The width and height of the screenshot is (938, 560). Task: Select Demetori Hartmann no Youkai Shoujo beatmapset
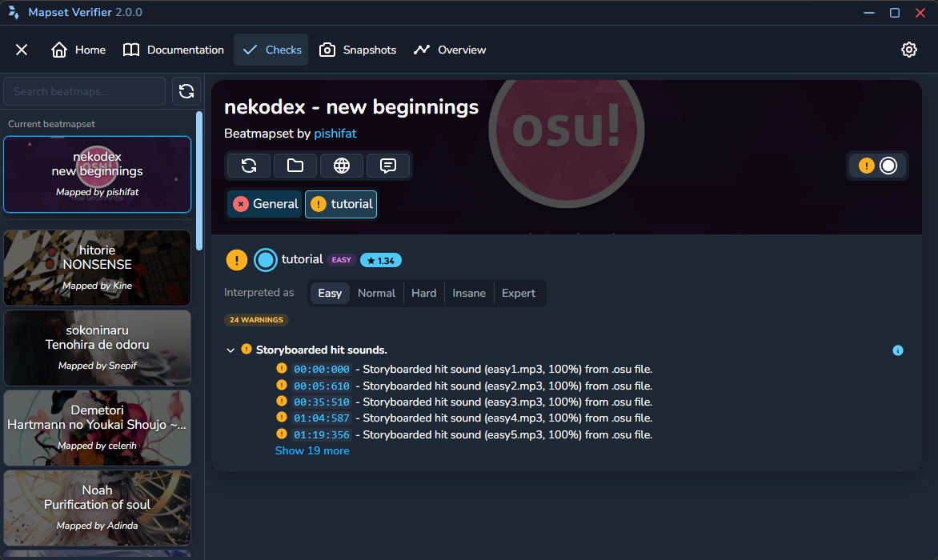[x=98, y=428]
